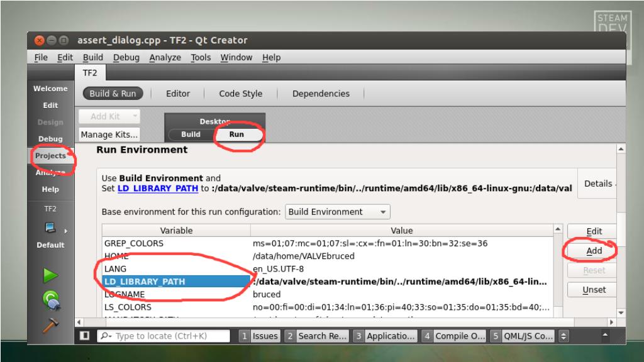The height and width of the screenshot is (362, 644).
Task: Open the Dependencies tab
Action: tap(321, 94)
